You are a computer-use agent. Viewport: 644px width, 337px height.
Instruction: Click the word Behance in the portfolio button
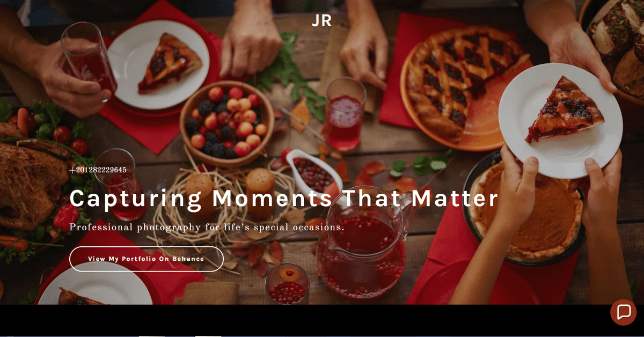(x=188, y=259)
